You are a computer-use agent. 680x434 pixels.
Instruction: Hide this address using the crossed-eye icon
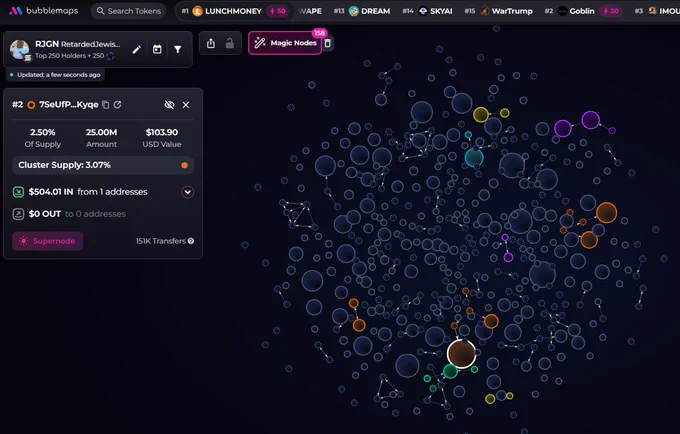point(170,104)
